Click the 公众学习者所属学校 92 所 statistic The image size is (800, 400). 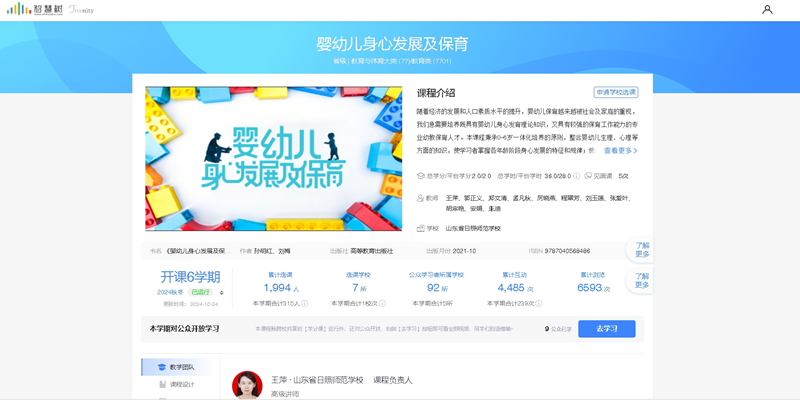click(436, 288)
